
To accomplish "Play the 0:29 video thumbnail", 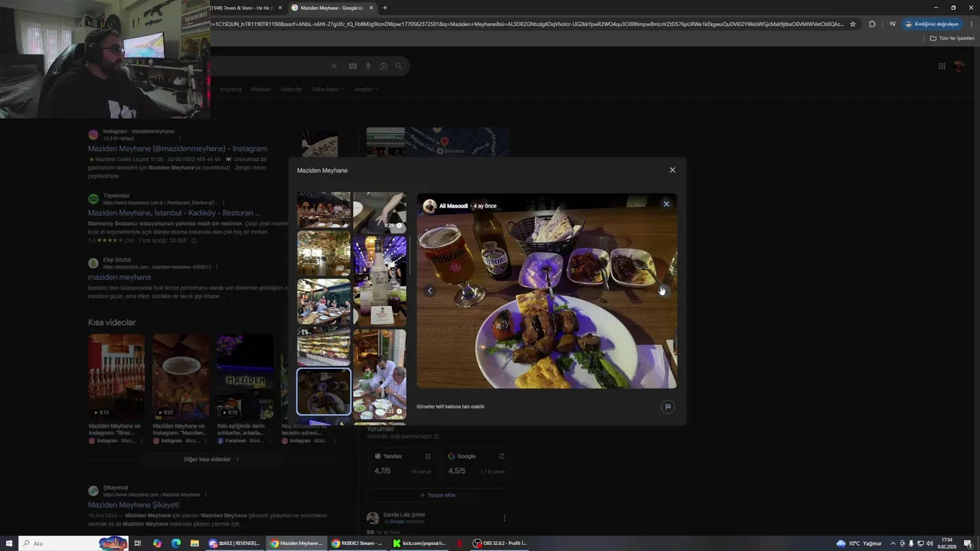I will tap(380, 211).
